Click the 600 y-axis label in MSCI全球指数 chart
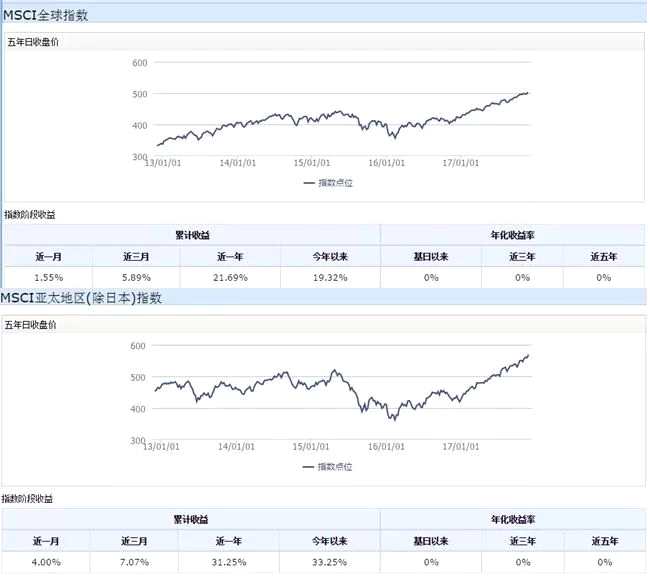Viewport: 650px width, 576px height. [x=140, y=63]
